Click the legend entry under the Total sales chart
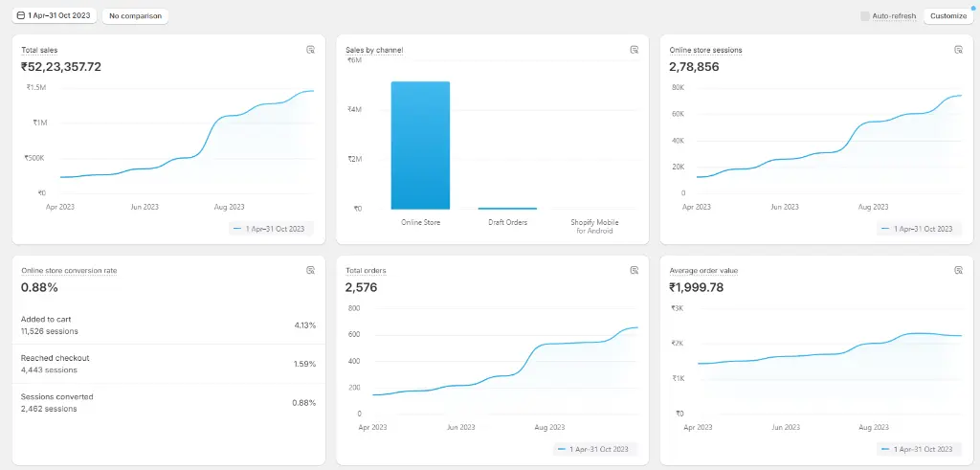The image size is (980, 470). 271,229
